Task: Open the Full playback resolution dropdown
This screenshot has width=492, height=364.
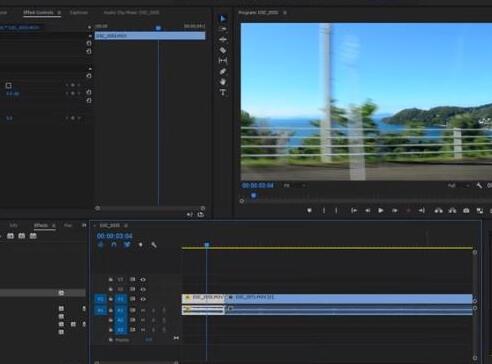Action: [459, 186]
